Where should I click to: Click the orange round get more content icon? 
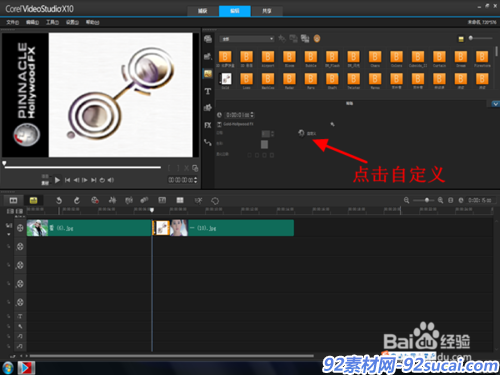tap(317, 39)
